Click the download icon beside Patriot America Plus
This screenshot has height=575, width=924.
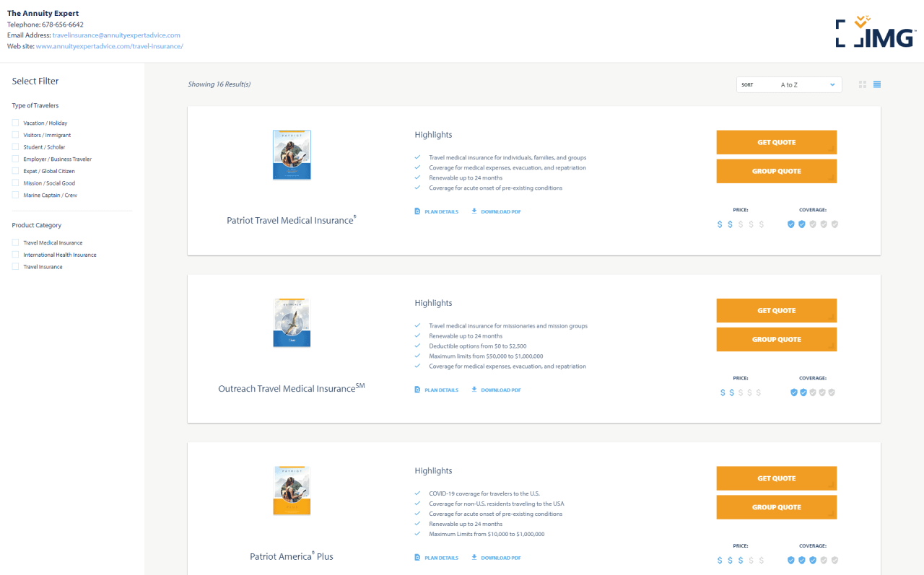(x=473, y=557)
